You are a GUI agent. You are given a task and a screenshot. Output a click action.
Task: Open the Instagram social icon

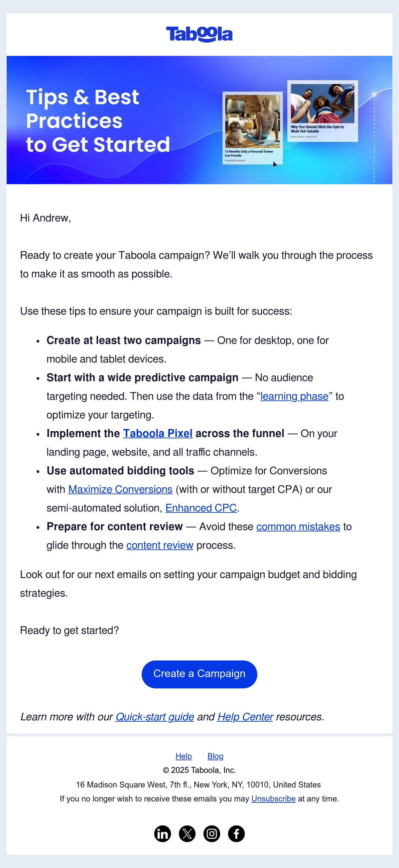click(211, 834)
